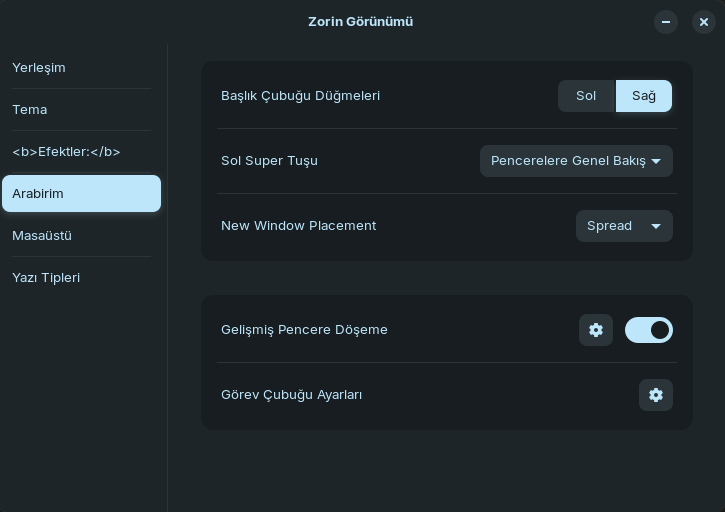
Task: Click the Başlık Çubuğu Düğmeleri label
Action: pyautogui.click(x=300, y=96)
